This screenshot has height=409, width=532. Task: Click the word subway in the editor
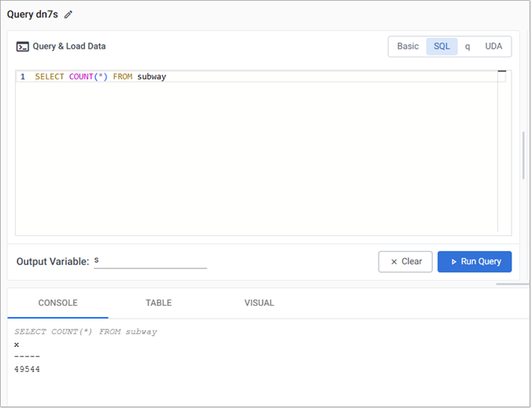[x=152, y=77]
